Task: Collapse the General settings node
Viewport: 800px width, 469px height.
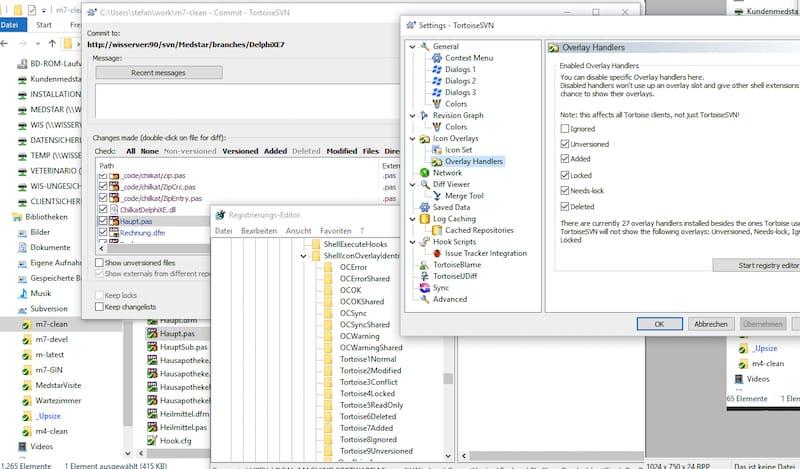Action: pos(412,46)
